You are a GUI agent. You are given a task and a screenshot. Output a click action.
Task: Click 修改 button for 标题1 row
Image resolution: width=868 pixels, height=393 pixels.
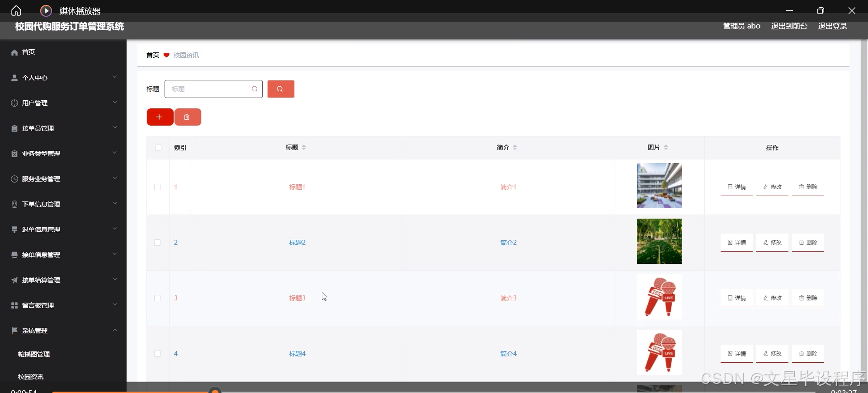coord(772,187)
